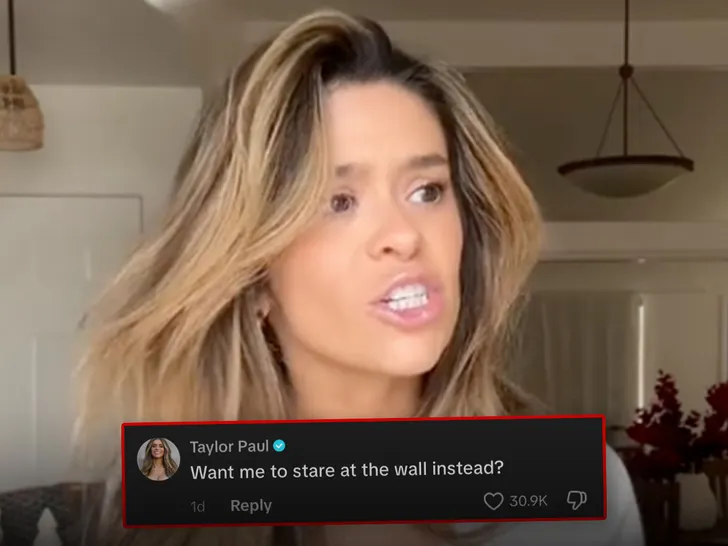Like the comment with the heart icon
The image size is (728, 546).
(x=493, y=501)
